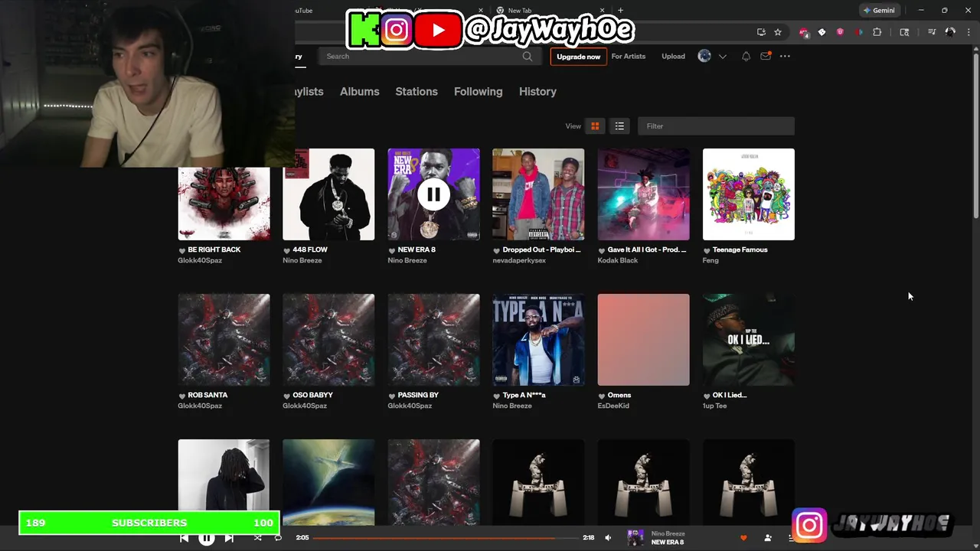This screenshot has height=551, width=980.
Task: Follow artist icon in player bar
Action: [x=768, y=538]
